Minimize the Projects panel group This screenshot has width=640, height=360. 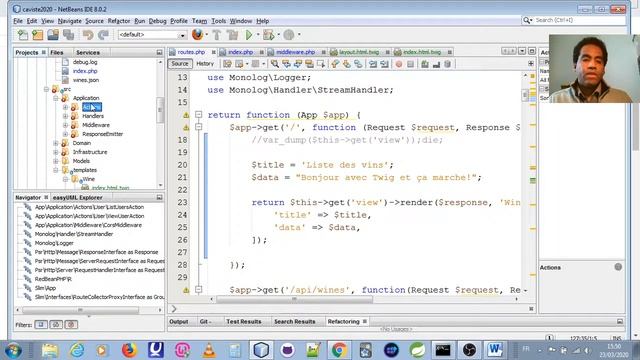tap(159, 53)
